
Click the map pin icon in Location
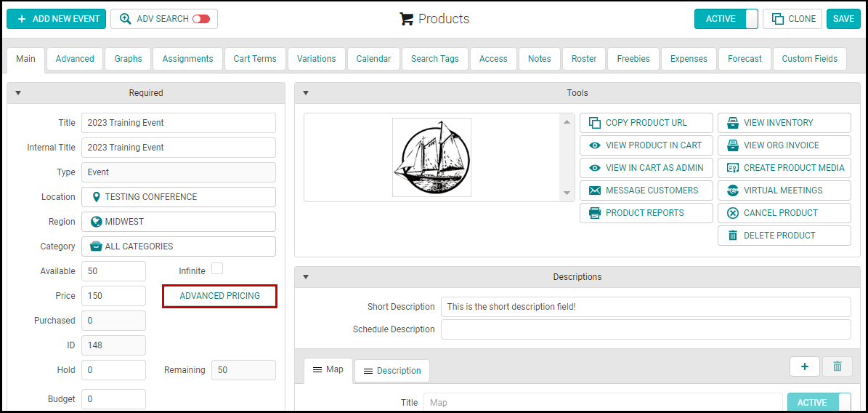[x=97, y=197]
